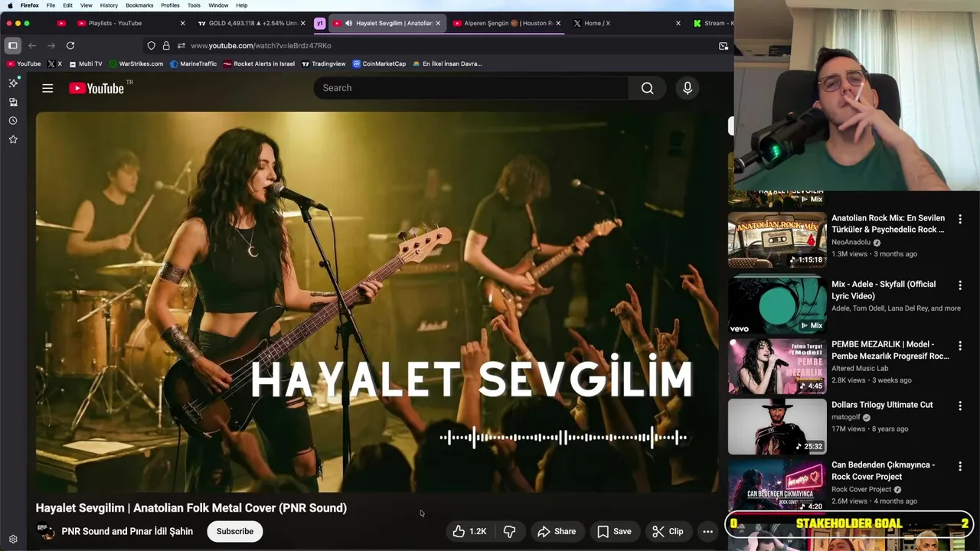The image size is (980, 551).
Task: Save the video to a playlist
Action: [614, 531]
